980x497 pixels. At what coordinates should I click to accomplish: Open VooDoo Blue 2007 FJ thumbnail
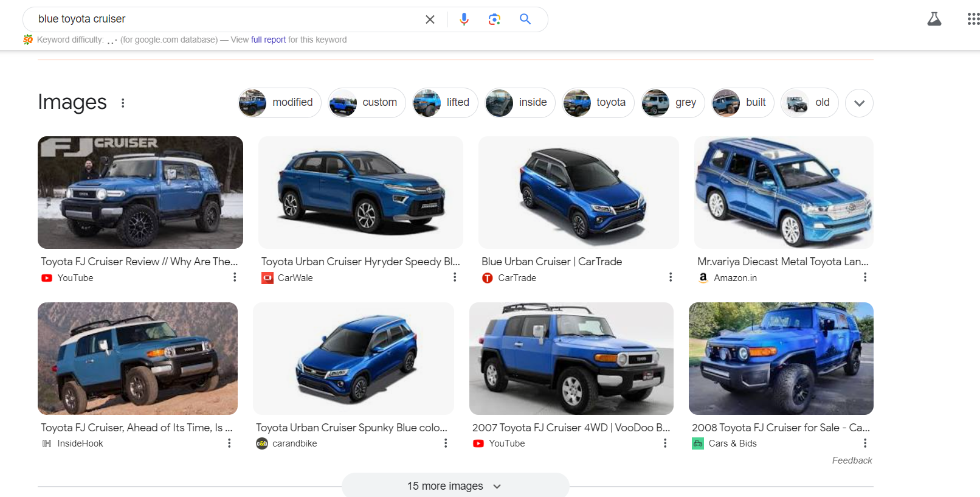[571, 358]
